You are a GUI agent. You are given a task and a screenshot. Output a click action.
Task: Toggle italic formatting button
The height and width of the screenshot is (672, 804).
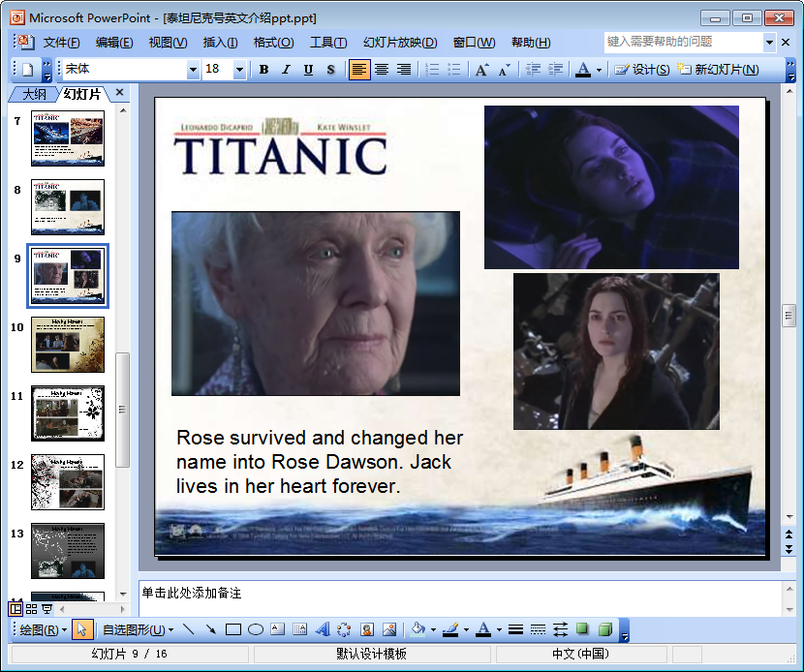point(286,70)
